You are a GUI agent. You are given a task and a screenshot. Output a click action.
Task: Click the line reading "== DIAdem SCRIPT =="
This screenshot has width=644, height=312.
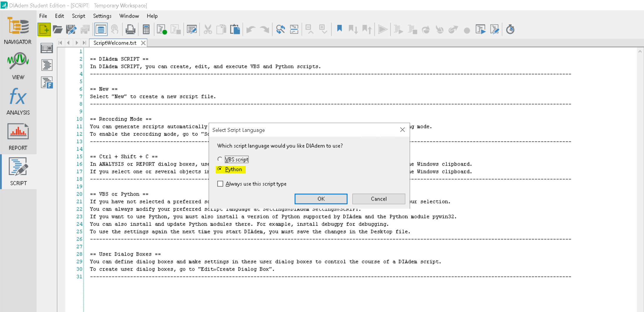[119, 59]
